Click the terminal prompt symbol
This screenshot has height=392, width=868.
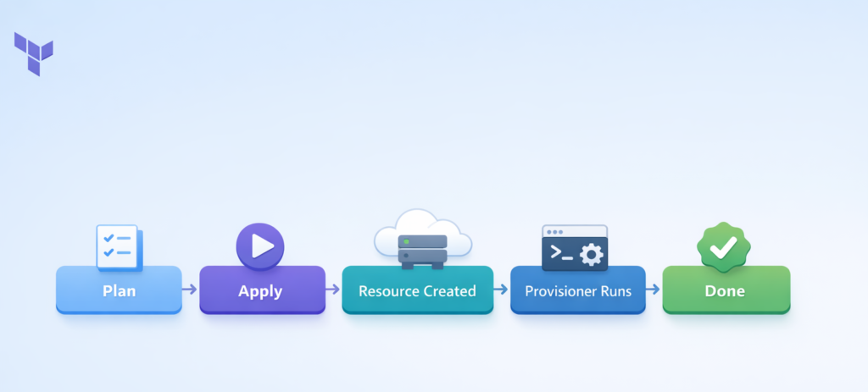click(559, 252)
